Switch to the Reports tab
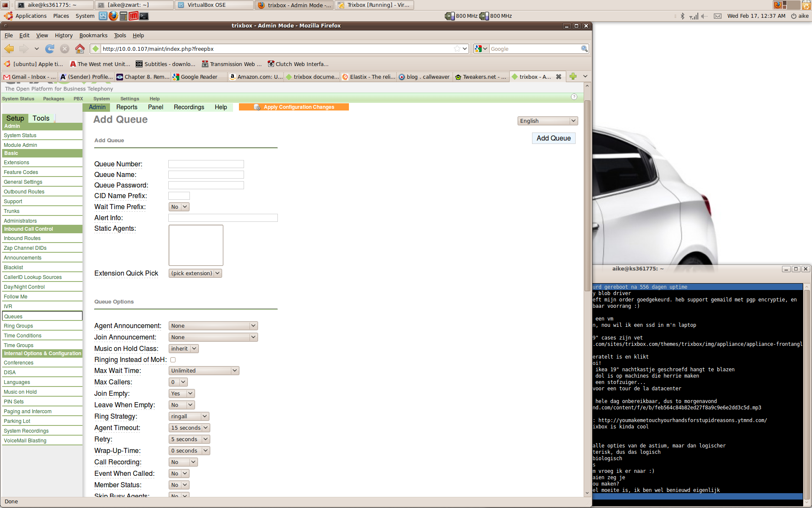Viewport: 812px width, 508px height. pyautogui.click(x=127, y=107)
